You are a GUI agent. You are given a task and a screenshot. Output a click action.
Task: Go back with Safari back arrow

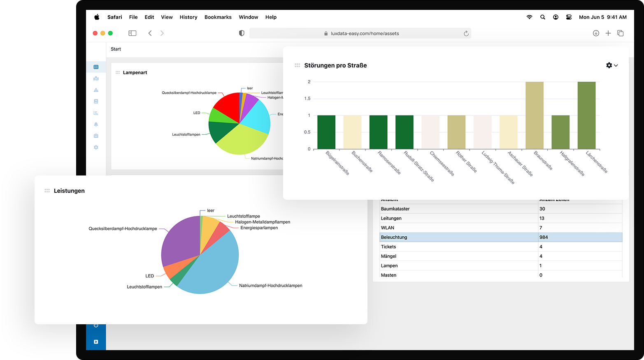tap(150, 33)
